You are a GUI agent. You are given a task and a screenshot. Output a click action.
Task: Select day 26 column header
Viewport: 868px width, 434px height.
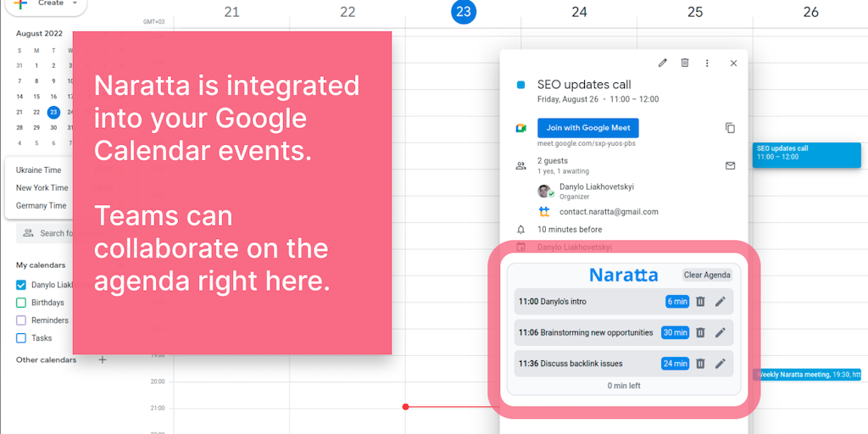[x=810, y=12]
